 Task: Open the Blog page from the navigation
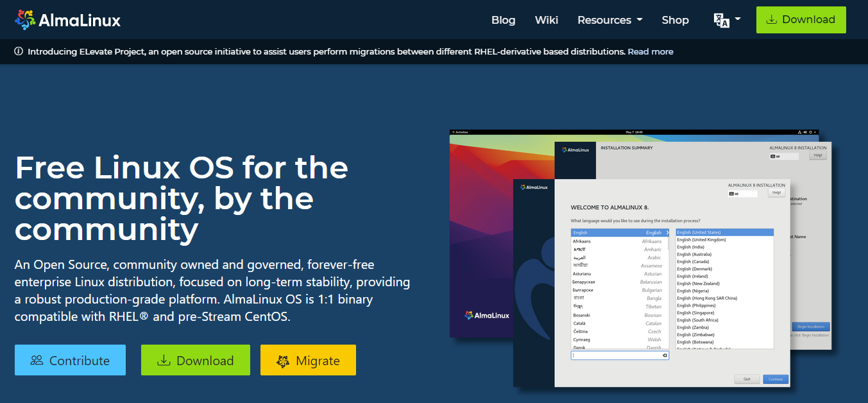click(503, 20)
